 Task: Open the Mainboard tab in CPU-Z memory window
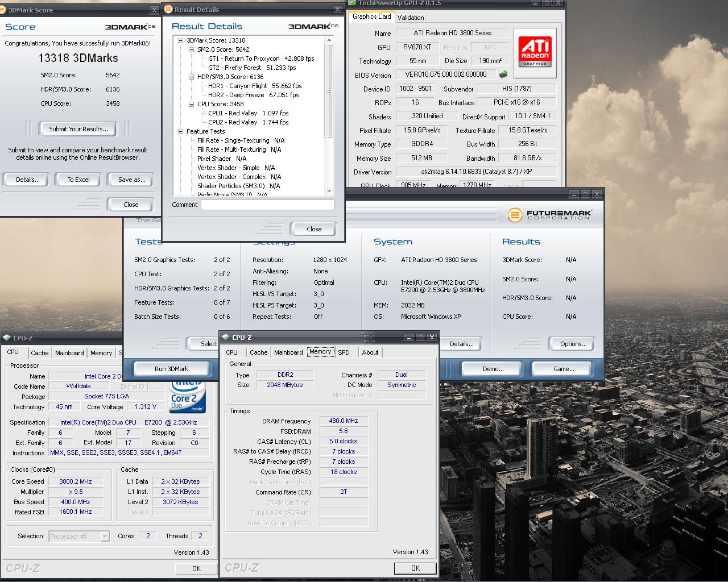click(288, 352)
